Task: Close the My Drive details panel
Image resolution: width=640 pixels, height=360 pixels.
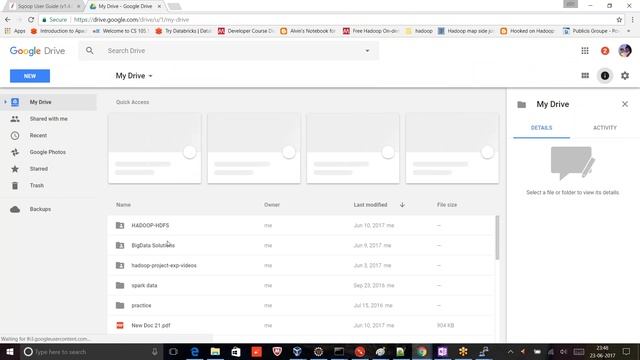Action: point(625,104)
